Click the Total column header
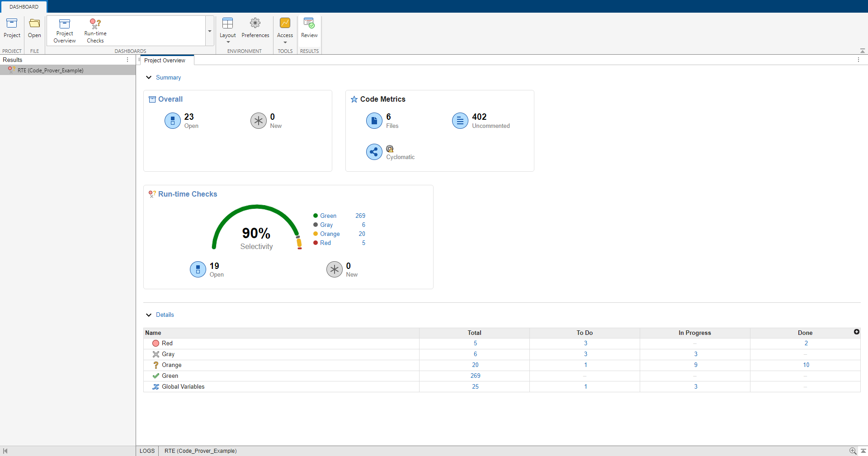Viewport: 868px width, 456px height. [x=474, y=333]
